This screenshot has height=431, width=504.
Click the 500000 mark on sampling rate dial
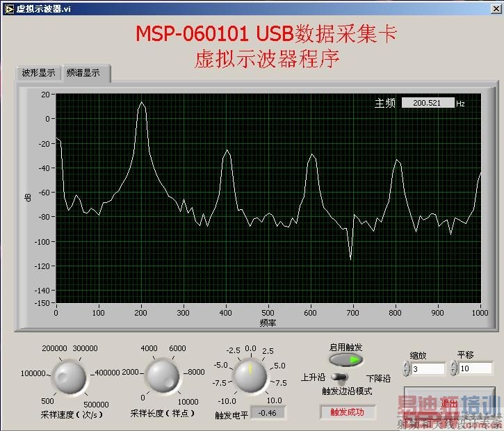point(96,405)
